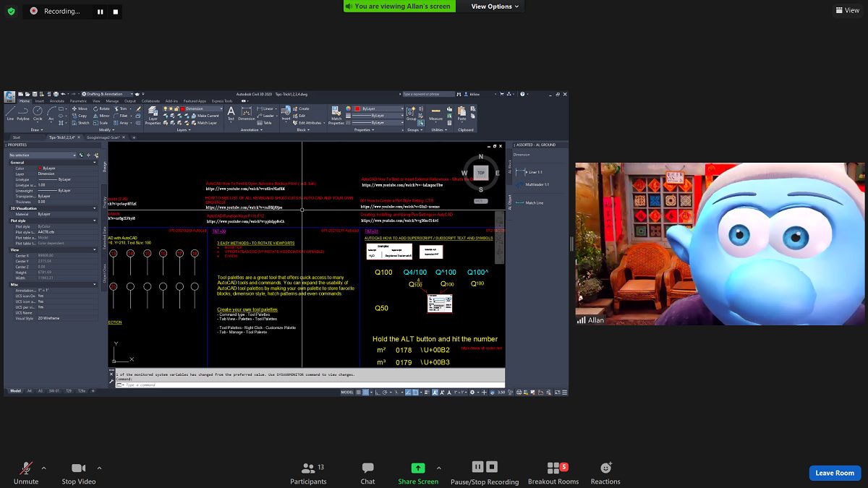Select the Polyline drawing tool

(23, 114)
